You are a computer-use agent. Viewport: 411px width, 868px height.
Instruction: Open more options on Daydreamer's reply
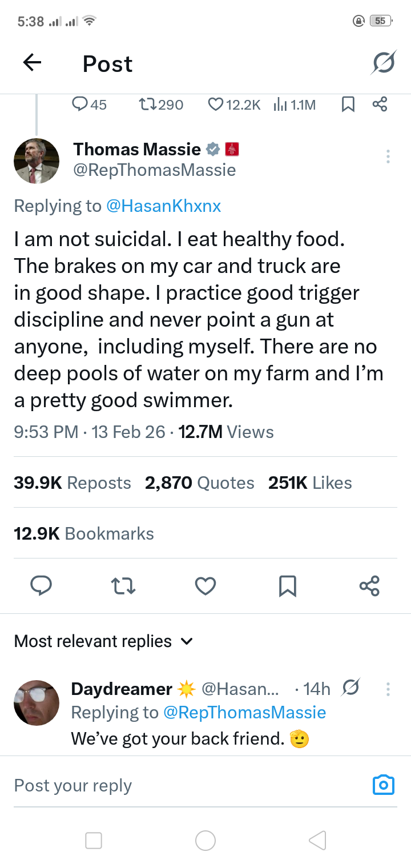[x=388, y=689]
